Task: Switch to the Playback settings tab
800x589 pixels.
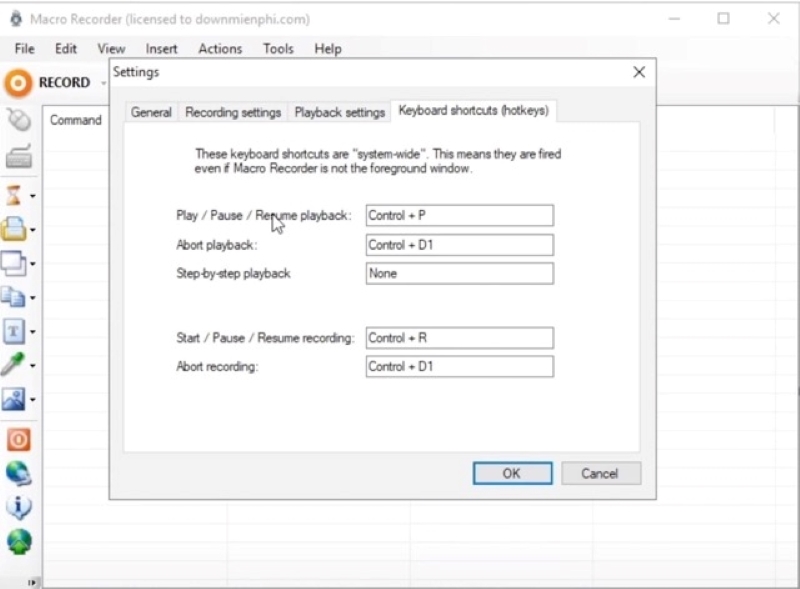Action: pyautogui.click(x=339, y=112)
